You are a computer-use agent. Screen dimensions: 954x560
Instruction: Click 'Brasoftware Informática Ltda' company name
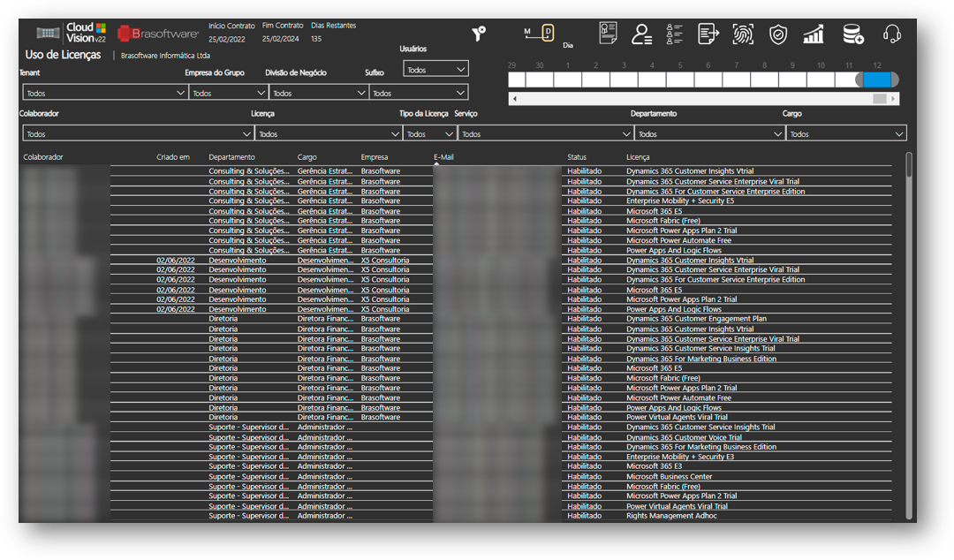(165, 56)
